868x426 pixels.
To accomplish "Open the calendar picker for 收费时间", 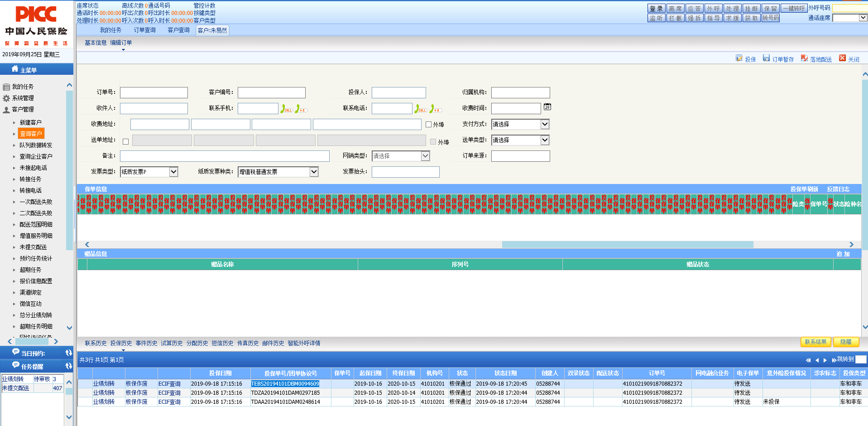I will (547, 107).
